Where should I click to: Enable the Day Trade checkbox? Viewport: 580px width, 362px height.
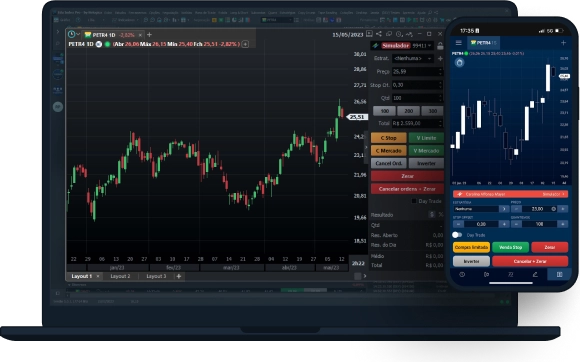[x=414, y=201]
